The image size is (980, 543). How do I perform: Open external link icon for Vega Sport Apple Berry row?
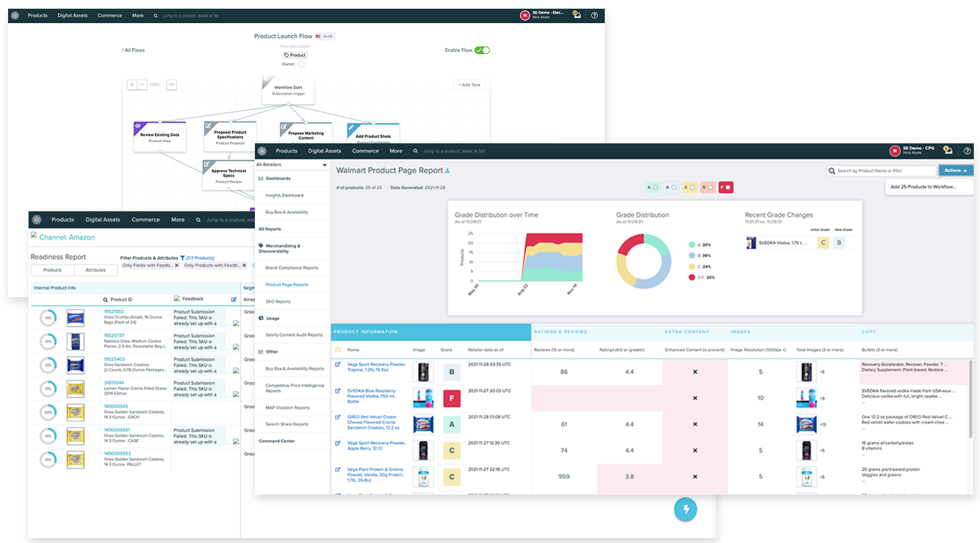pyautogui.click(x=337, y=443)
